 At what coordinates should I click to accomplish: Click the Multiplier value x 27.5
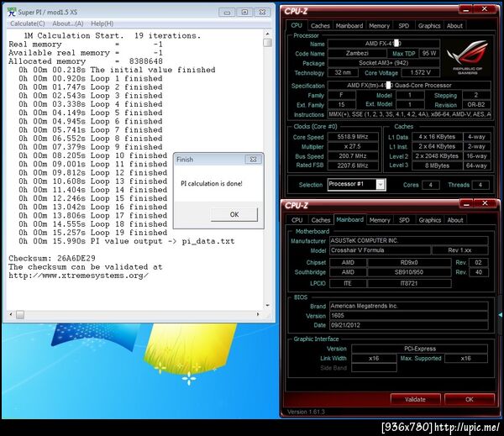click(x=353, y=146)
